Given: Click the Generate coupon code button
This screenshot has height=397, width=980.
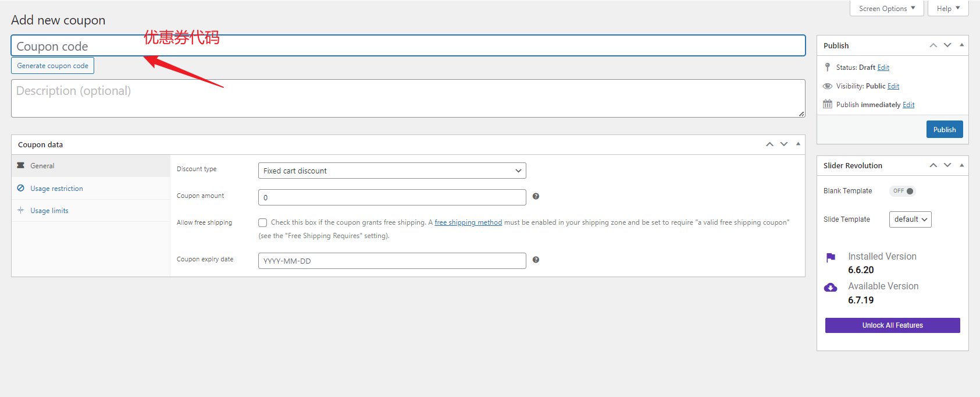Looking at the screenshot, I should 53,66.
